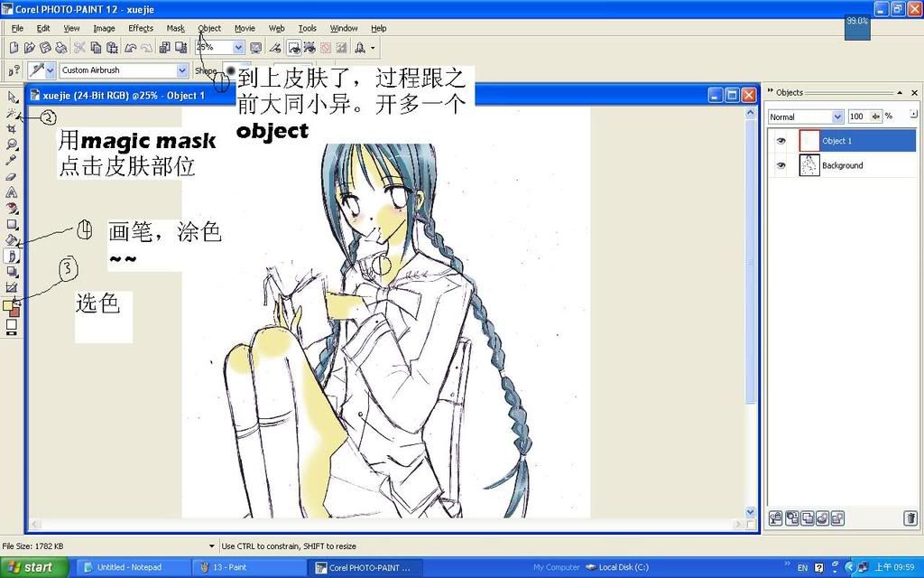Open the File menu
This screenshot has height=578, width=924.
tap(18, 28)
